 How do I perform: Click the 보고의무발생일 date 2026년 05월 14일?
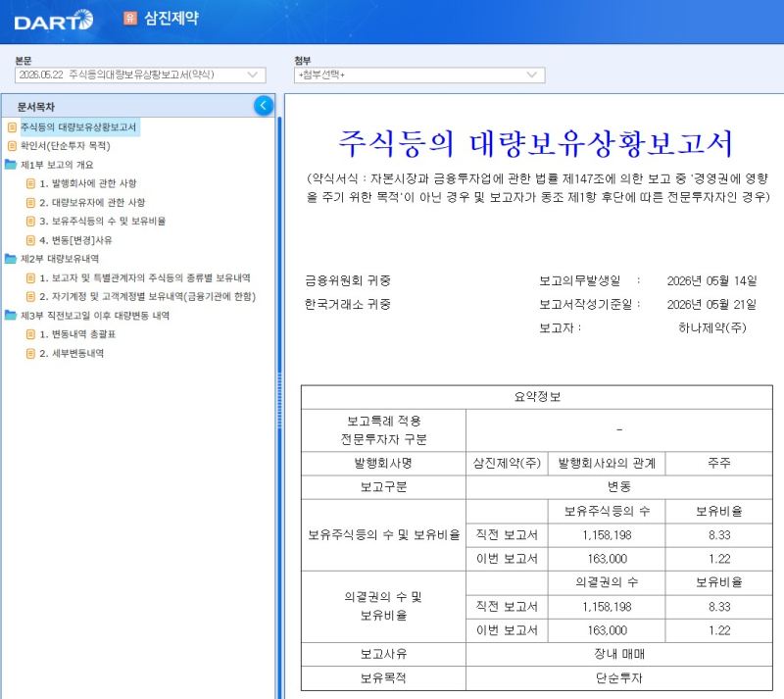coord(711,281)
